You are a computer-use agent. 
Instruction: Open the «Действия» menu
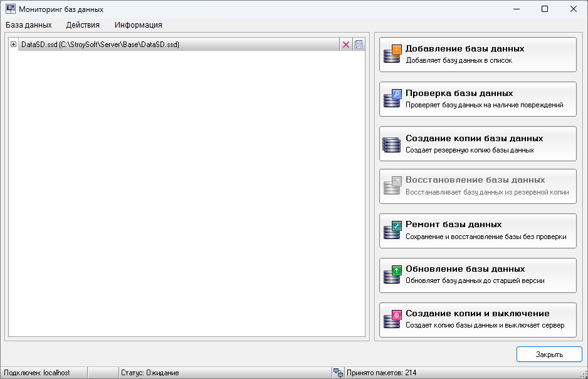(x=83, y=25)
